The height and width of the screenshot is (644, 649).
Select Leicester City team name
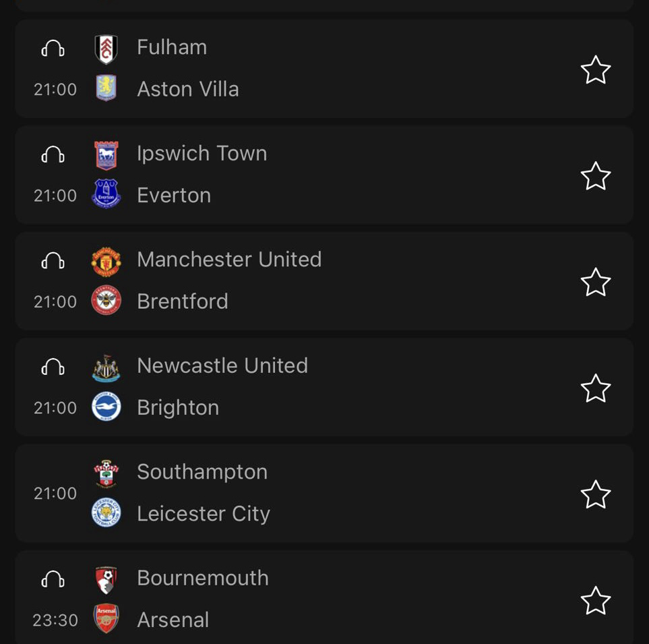[204, 514]
